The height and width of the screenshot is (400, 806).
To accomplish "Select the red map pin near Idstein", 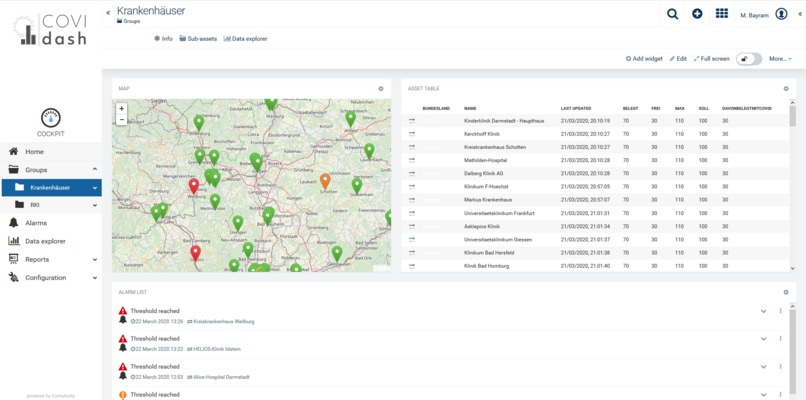I will click(195, 253).
